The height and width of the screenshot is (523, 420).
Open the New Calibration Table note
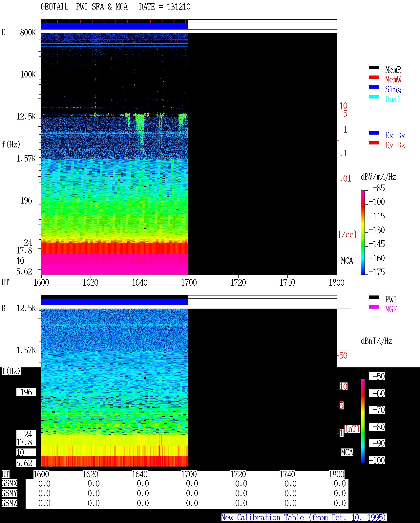click(304, 517)
